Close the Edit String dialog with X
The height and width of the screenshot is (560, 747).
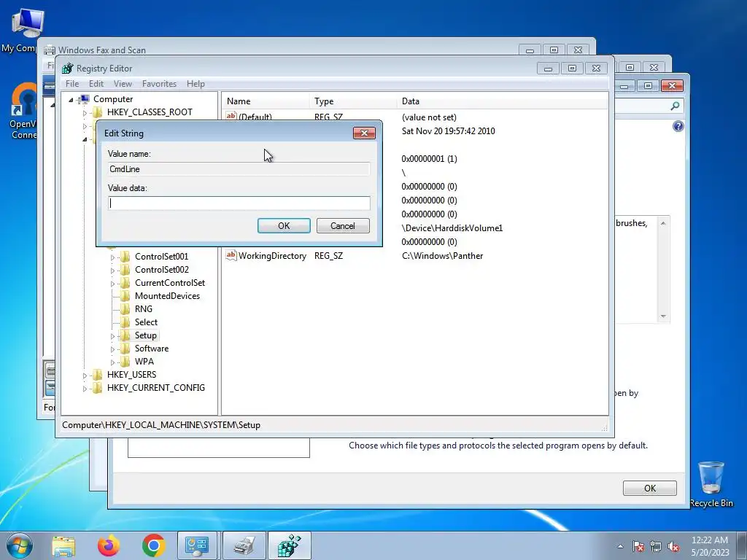pyautogui.click(x=364, y=133)
